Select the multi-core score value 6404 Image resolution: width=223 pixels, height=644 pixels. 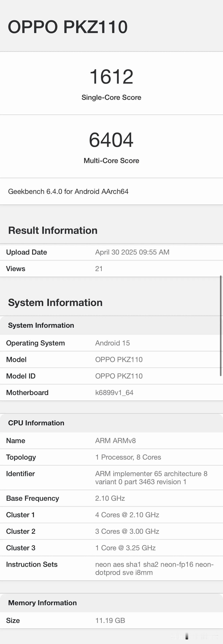111,140
